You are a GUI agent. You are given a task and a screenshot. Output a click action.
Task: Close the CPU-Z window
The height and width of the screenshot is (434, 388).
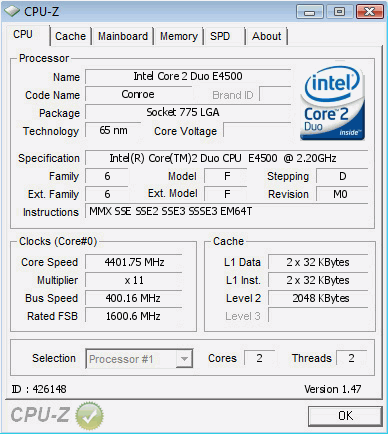click(369, 12)
